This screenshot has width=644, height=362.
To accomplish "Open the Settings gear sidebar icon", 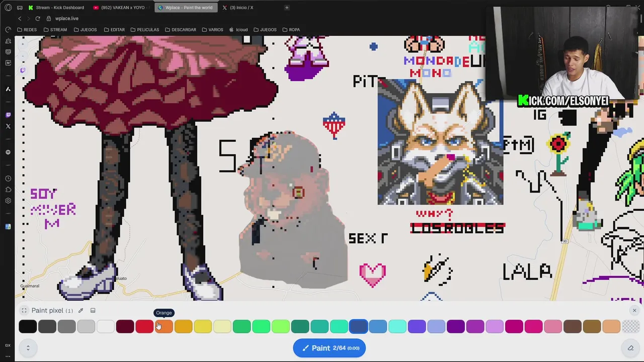I will pyautogui.click(x=8, y=201).
